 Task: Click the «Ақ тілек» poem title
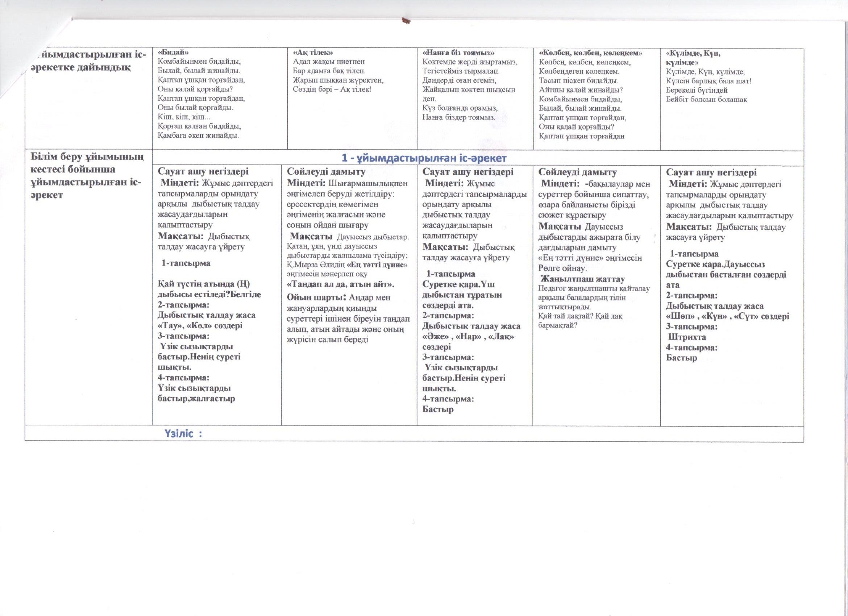(313, 52)
